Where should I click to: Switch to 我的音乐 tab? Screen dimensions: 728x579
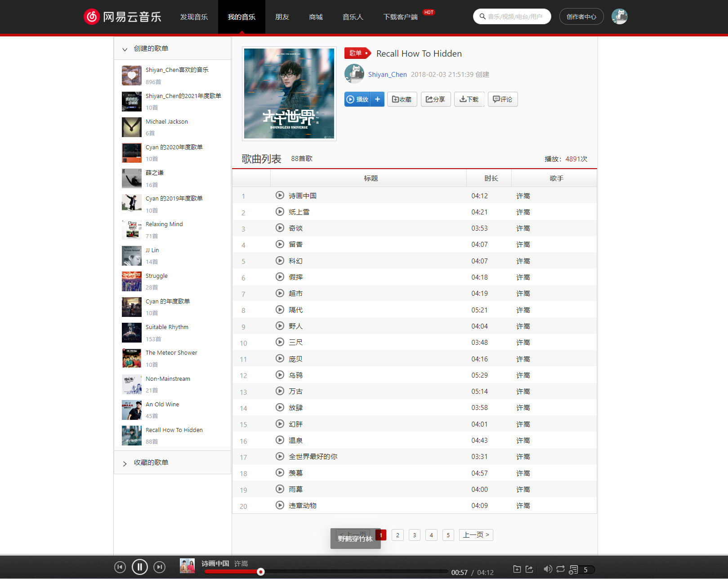point(241,17)
